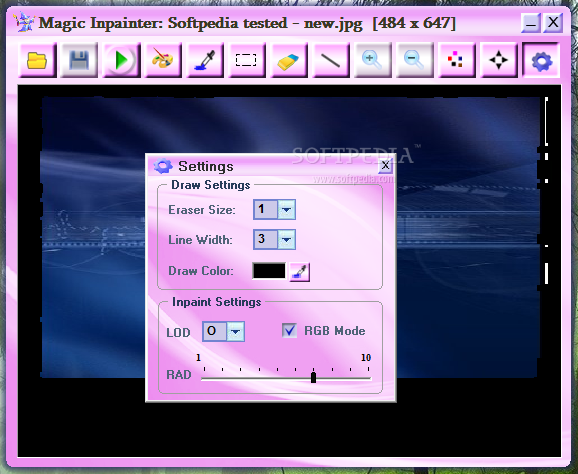Zoom in with the plus magnifier
The height and width of the screenshot is (474, 578).
pyautogui.click(x=372, y=60)
